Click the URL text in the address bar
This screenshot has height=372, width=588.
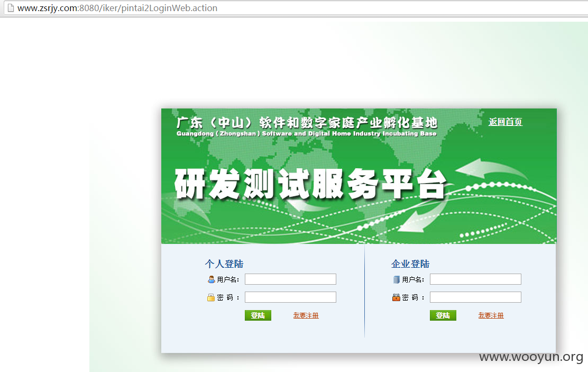[x=117, y=8]
